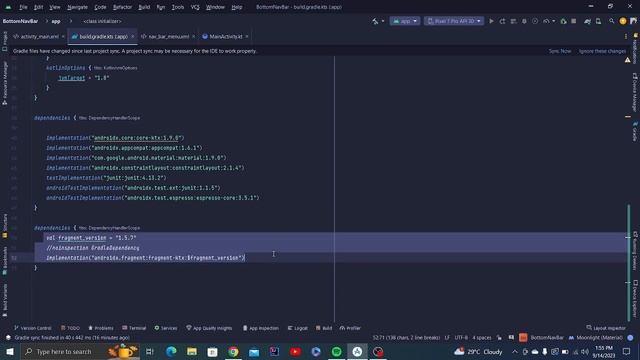Open Notifications panel on right edge
640x360 pixels.
coord(635,49)
